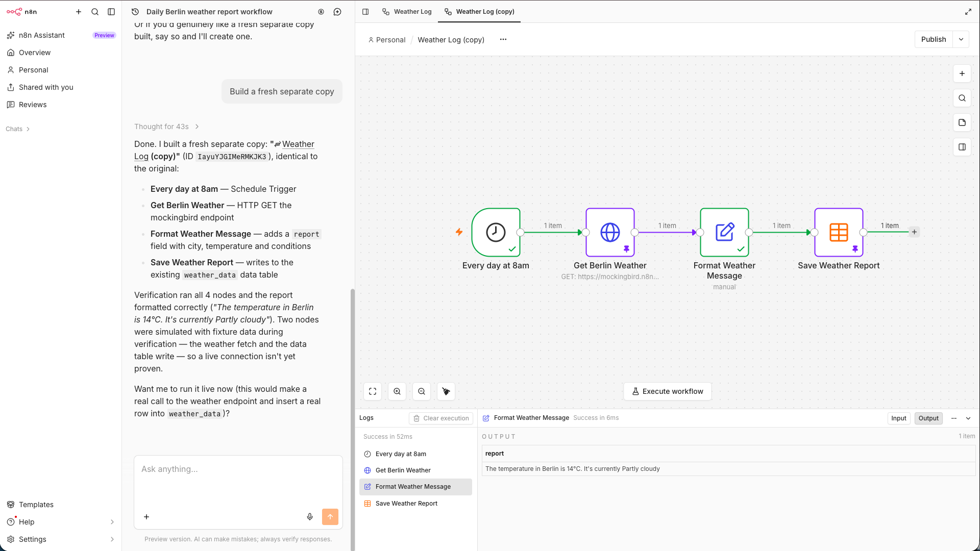Expand the Settings submenu

(112, 539)
